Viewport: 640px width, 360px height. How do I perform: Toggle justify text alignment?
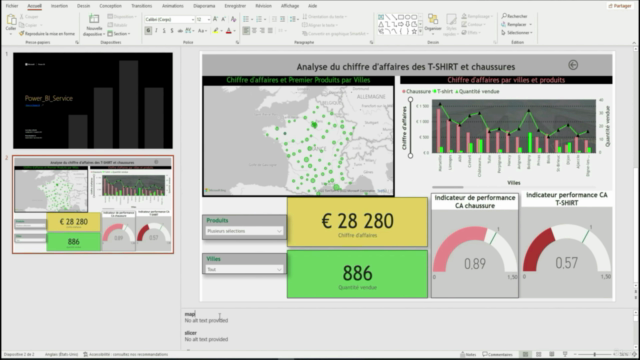tap(270, 31)
